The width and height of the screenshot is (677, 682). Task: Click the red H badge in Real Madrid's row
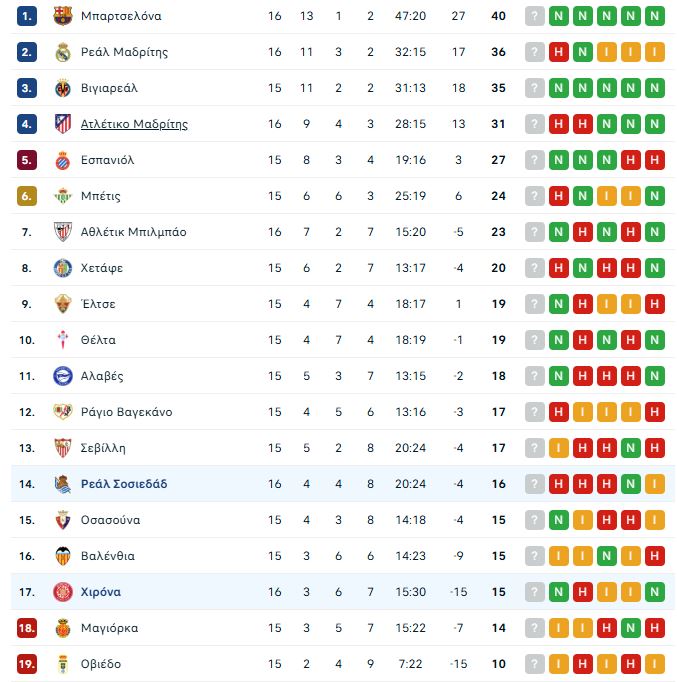coord(559,52)
